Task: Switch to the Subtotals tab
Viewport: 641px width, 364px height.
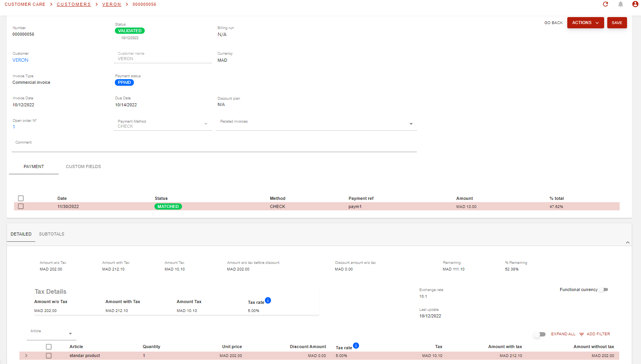Action: click(52, 234)
